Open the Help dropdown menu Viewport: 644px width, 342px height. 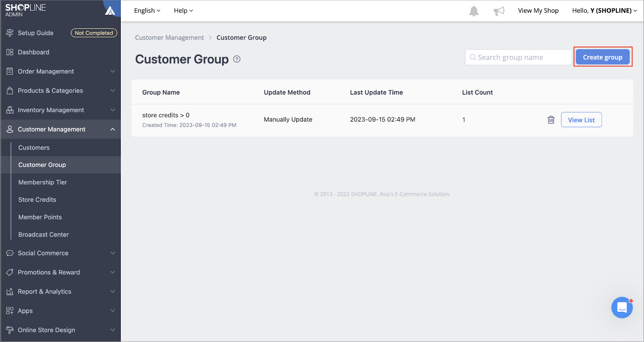(x=184, y=10)
